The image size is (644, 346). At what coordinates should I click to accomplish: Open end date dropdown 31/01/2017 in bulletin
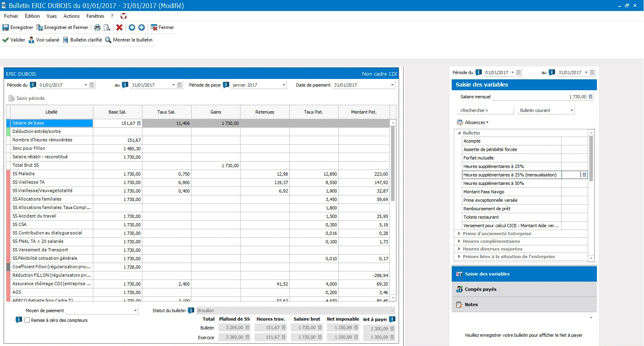click(173, 85)
